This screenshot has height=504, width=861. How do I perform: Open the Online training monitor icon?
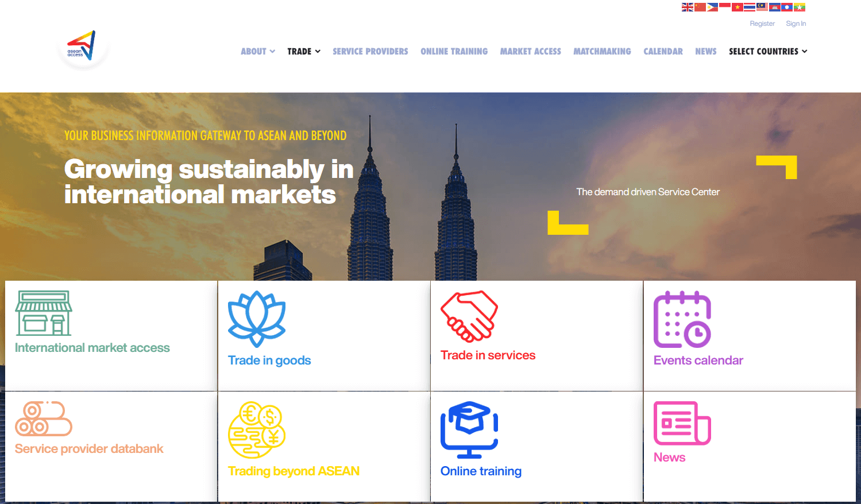(x=469, y=430)
